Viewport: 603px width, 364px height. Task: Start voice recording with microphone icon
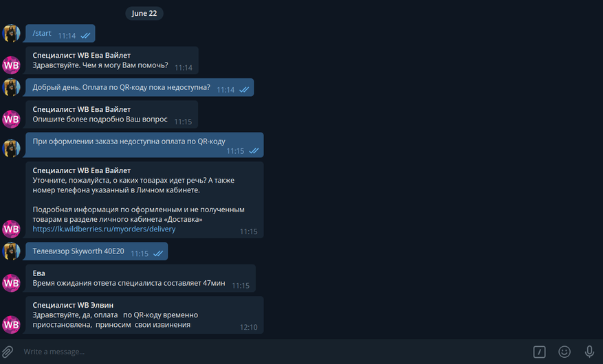589,352
